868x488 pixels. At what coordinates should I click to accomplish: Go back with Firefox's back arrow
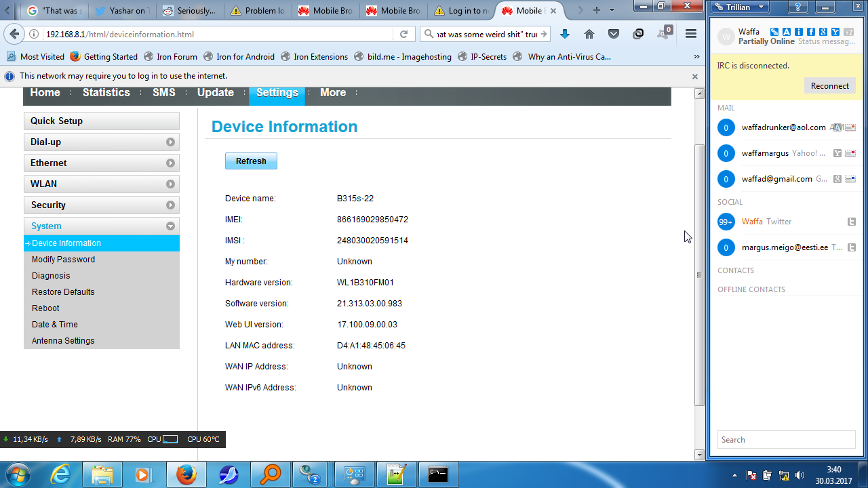[14, 34]
